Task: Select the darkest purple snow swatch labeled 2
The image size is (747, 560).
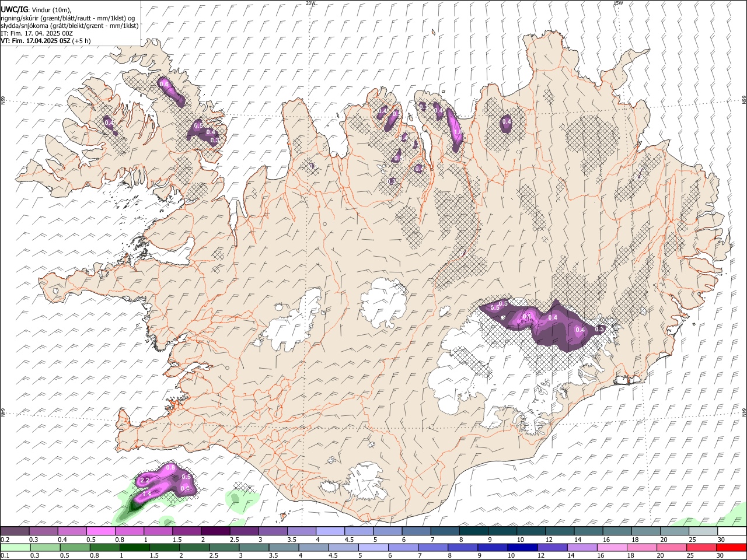Action: [x=216, y=531]
